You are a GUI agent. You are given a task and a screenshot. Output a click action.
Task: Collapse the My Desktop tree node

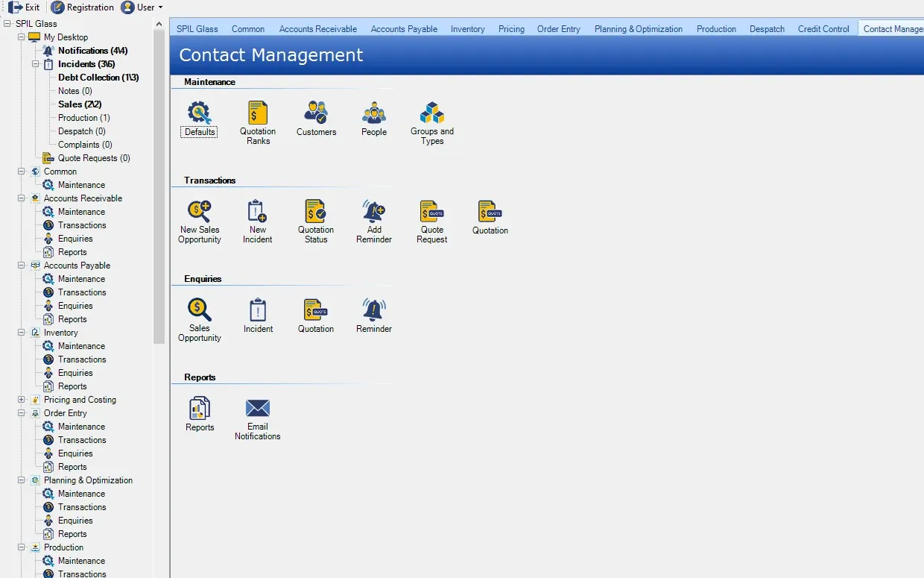(22, 37)
